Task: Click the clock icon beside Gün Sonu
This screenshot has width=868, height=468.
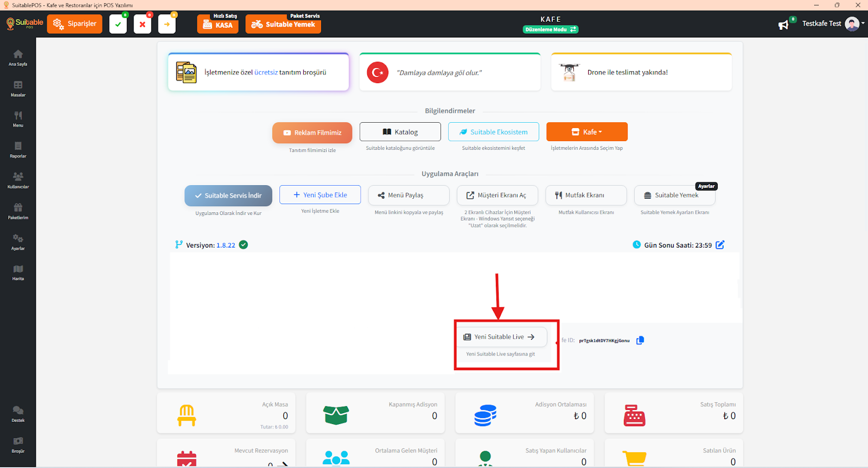Action: pyautogui.click(x=637, y=245)
